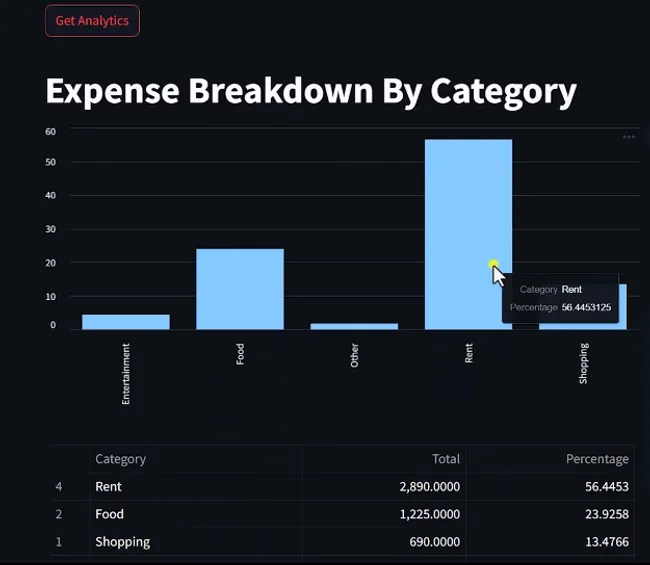The height and width of the screenshot is (565, 650).
Task: Select the Food cell in the table
Action: (x=196, y=514)
